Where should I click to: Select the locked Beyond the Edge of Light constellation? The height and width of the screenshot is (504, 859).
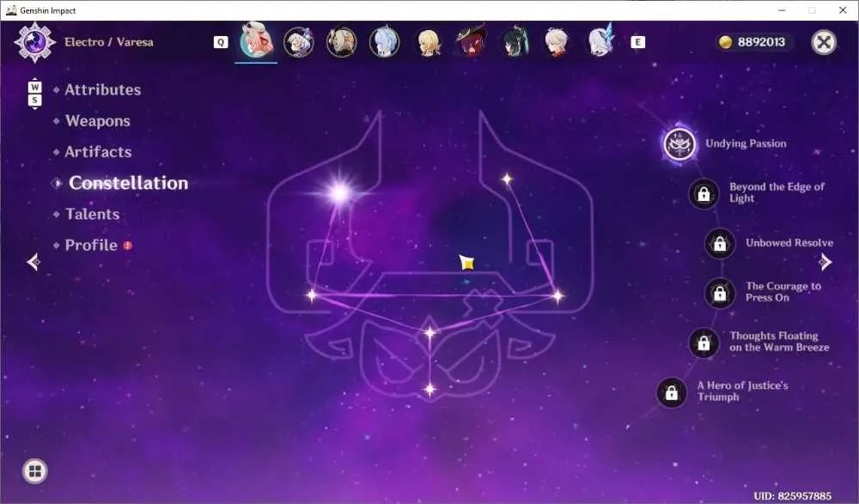click(704, 193)
